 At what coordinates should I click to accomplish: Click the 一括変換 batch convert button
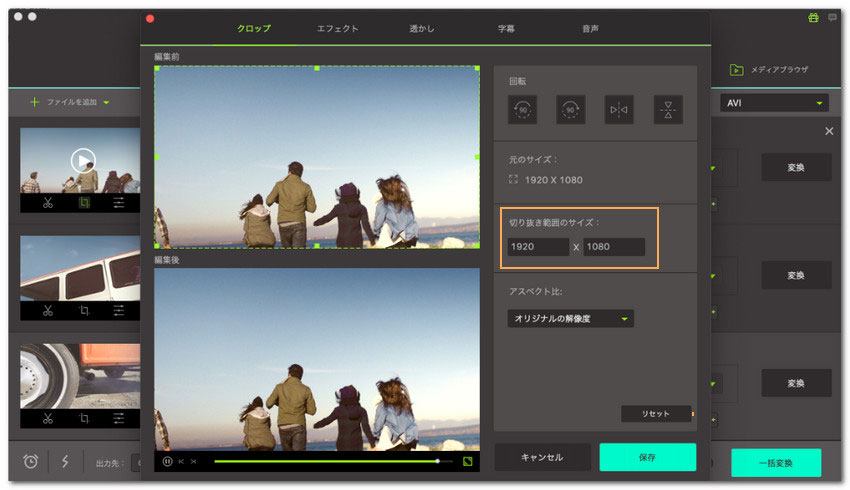click(x=776, y=463)
